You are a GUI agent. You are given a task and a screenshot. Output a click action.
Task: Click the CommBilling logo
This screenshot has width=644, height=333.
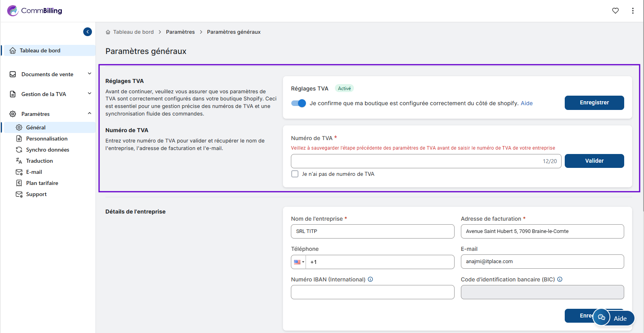click(35, 11)
